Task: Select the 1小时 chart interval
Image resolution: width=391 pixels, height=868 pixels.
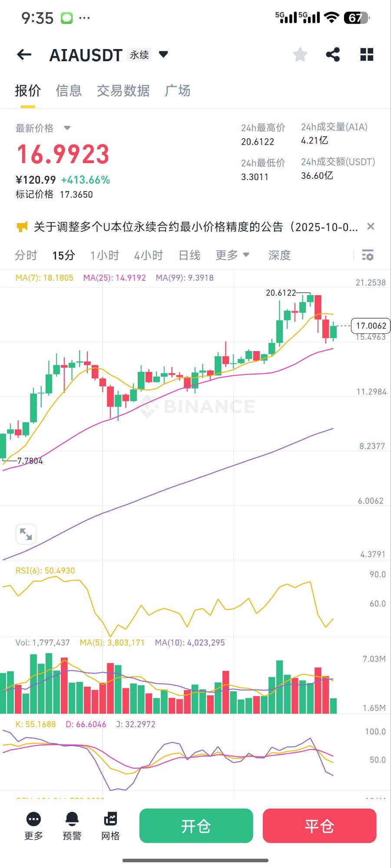Action: 105,255
